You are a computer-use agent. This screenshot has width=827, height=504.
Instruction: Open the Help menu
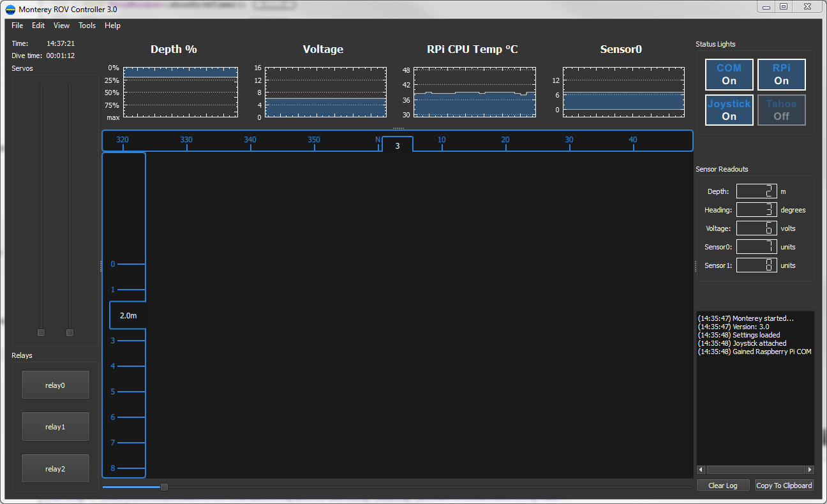(112, 26)
